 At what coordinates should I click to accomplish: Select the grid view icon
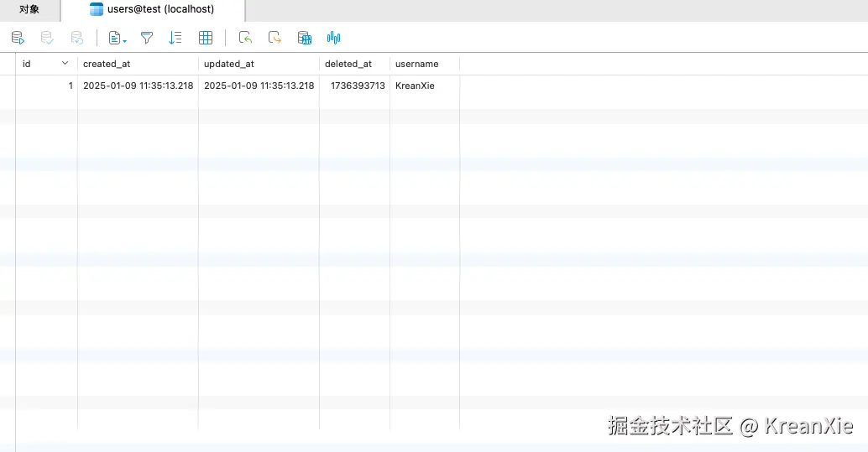(206, 38)
